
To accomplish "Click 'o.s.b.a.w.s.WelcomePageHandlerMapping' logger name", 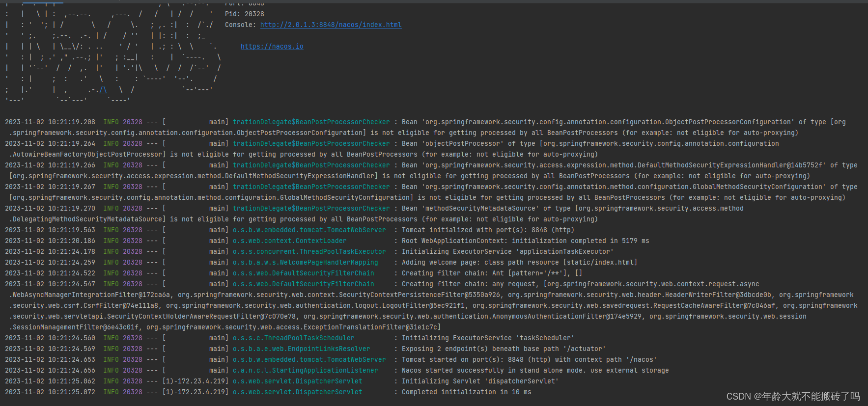I will [305, 262].
